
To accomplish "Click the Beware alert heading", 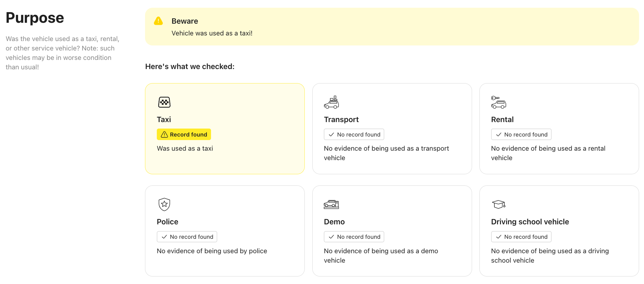I will (x=184, y=21).
